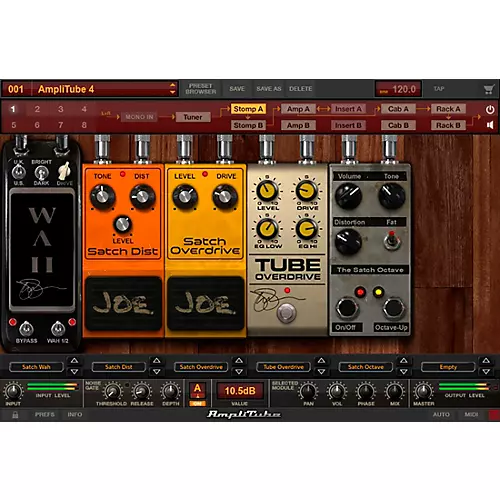Stomp the Satch Dist JOE footpad
Viewport: 500px width, 500px height.
pyautogui.click(x=123, y=303)
